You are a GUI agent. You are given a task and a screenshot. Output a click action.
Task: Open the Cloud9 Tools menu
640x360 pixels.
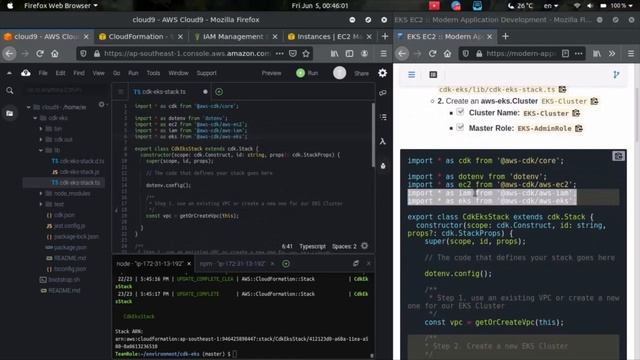[153, 73]
